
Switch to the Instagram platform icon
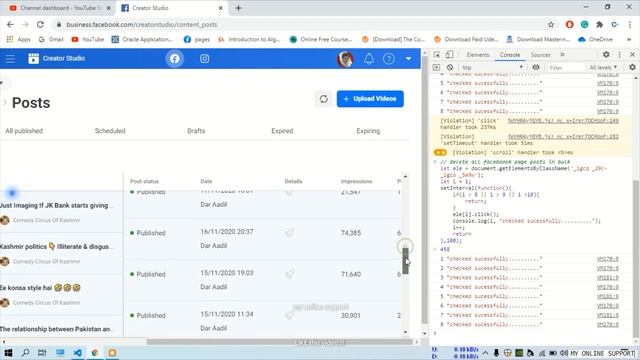(204, 59)
